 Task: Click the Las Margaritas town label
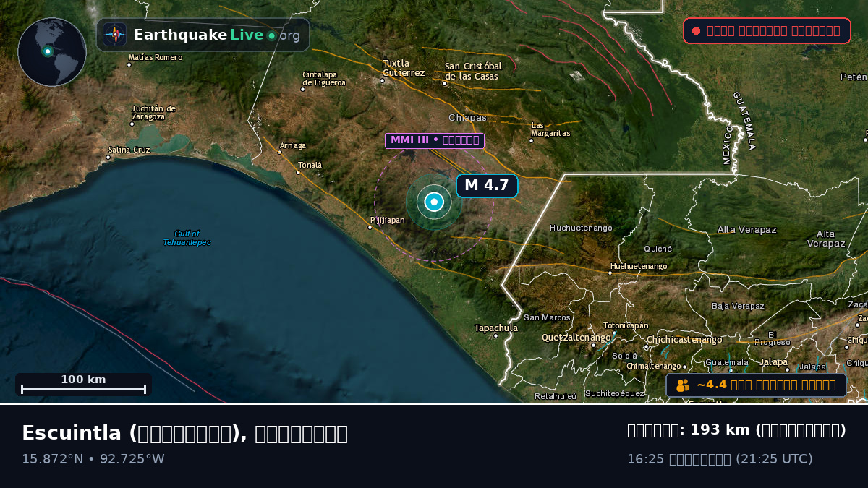point(550,129)
